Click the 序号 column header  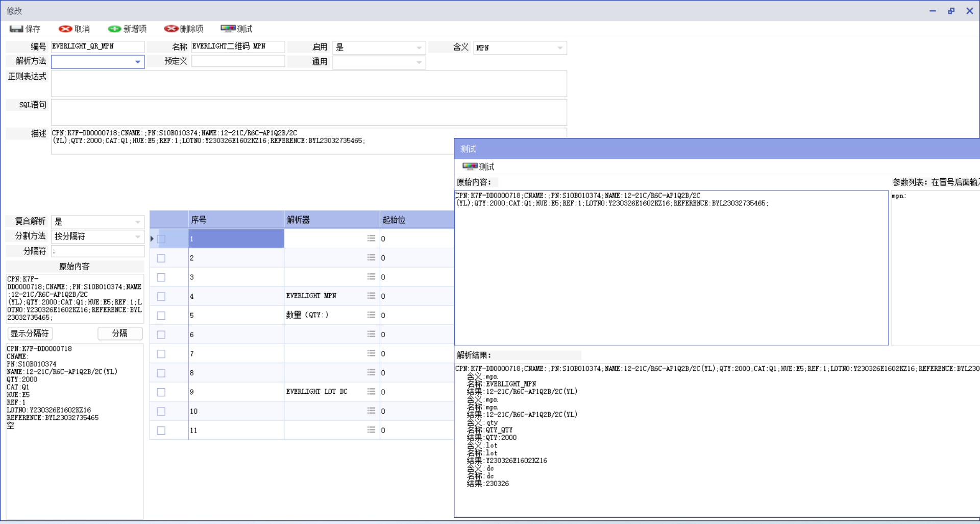click(x=235, y=220)
